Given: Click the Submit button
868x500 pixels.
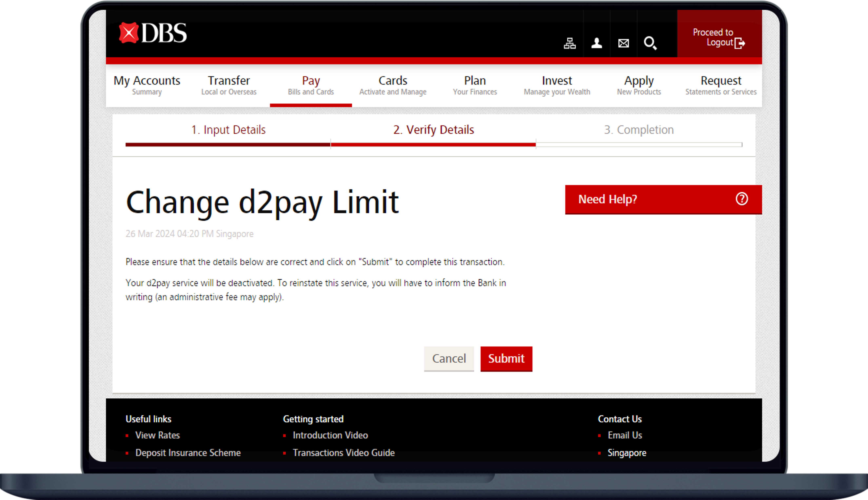Looking at the screenshot, I should [506, 359].
